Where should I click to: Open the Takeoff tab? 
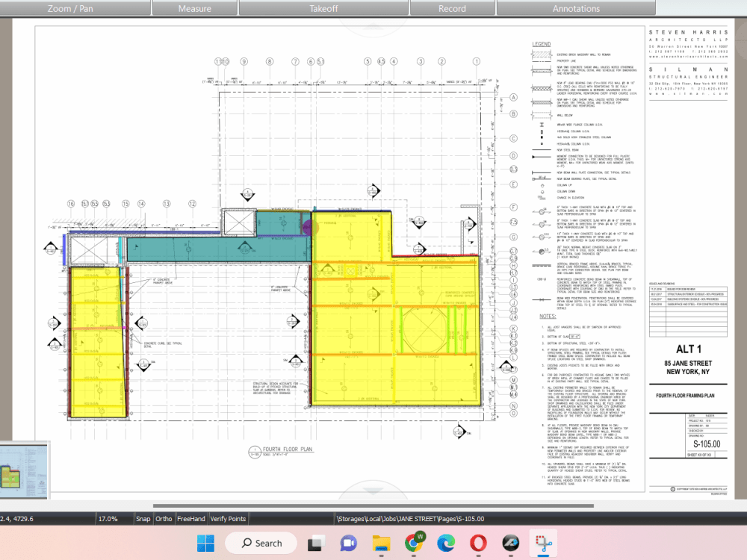click(x=323, y=8)
